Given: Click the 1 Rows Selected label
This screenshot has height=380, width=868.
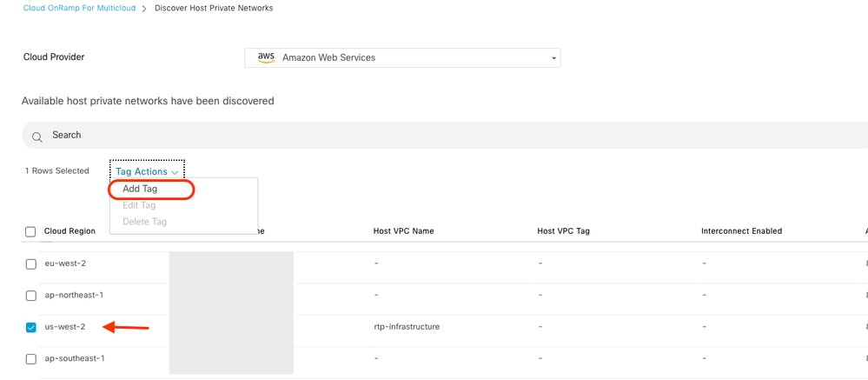Looking at the screenshot, I should pos(57,171).
